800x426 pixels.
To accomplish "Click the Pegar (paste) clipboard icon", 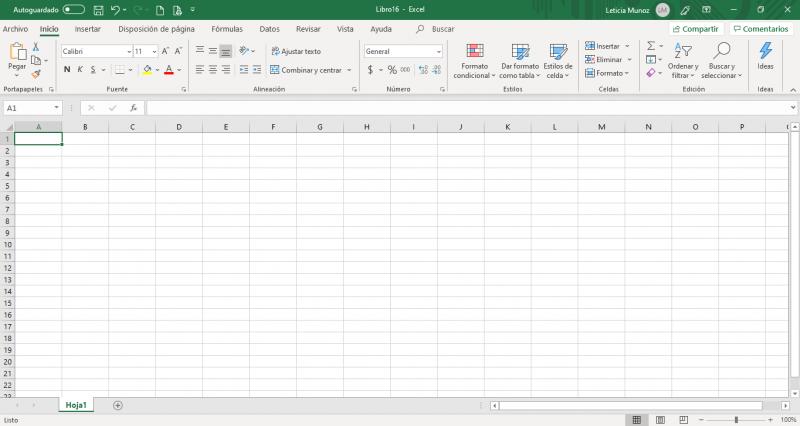I will click(17, 52).
